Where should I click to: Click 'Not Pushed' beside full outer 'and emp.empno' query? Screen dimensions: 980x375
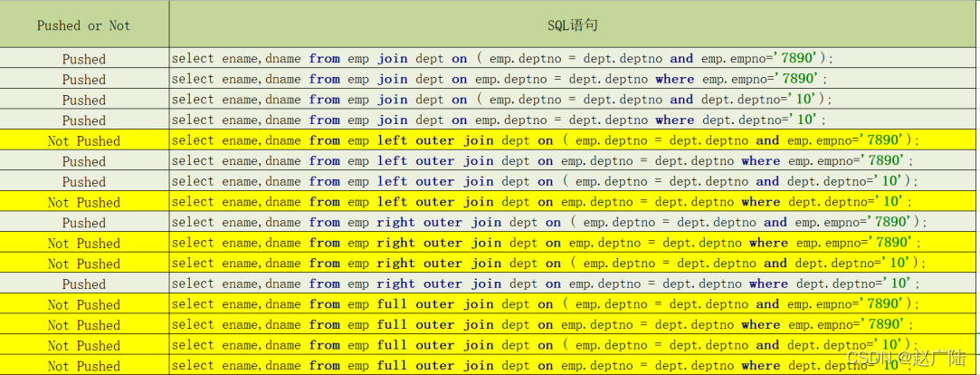[84, 305]
